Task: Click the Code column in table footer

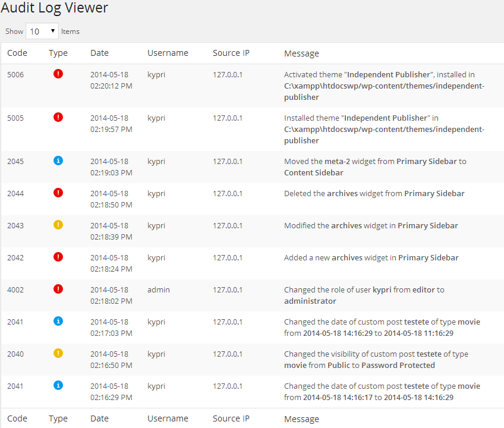Action: [17, 418]
